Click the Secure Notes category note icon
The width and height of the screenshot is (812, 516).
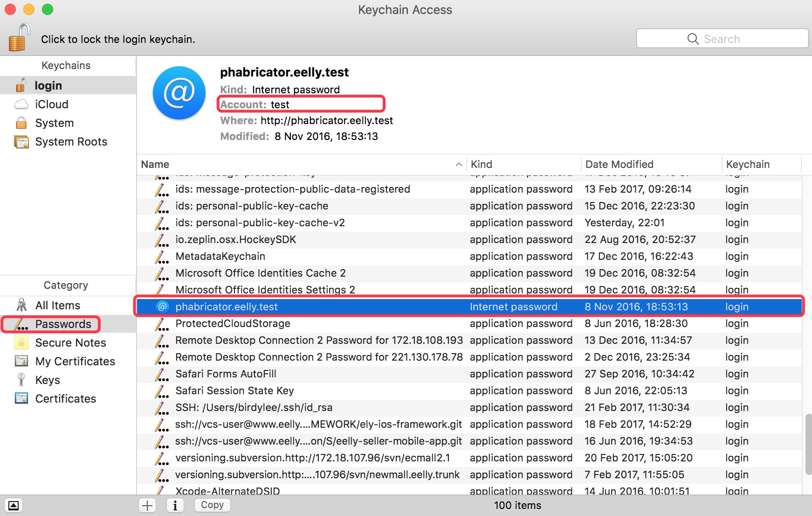[x=21, y=342]
